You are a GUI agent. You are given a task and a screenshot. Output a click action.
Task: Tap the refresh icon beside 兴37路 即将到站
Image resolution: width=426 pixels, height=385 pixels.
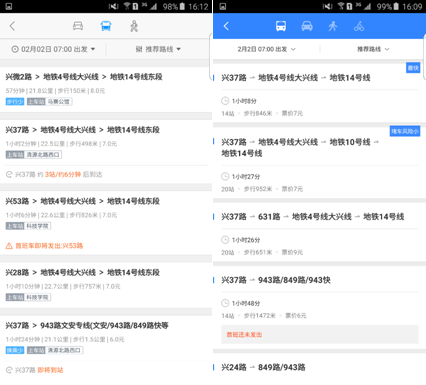click(x=9, y=370)
